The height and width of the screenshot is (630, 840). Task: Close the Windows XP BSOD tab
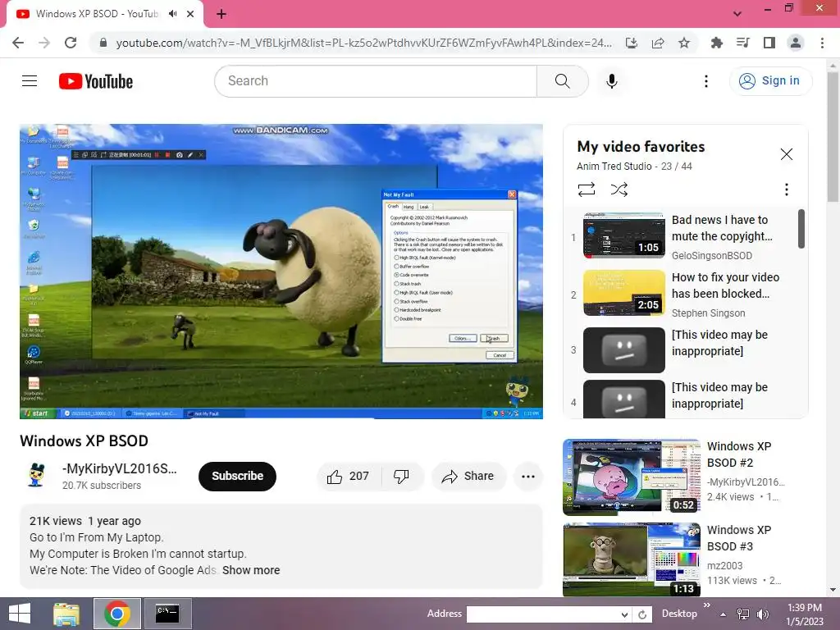coord(190,14)
